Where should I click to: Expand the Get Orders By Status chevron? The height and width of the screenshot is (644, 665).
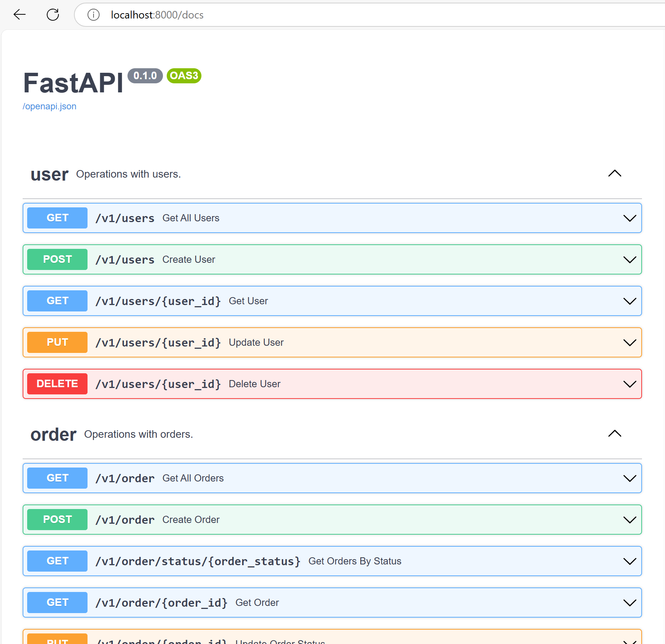click(630, 561)
